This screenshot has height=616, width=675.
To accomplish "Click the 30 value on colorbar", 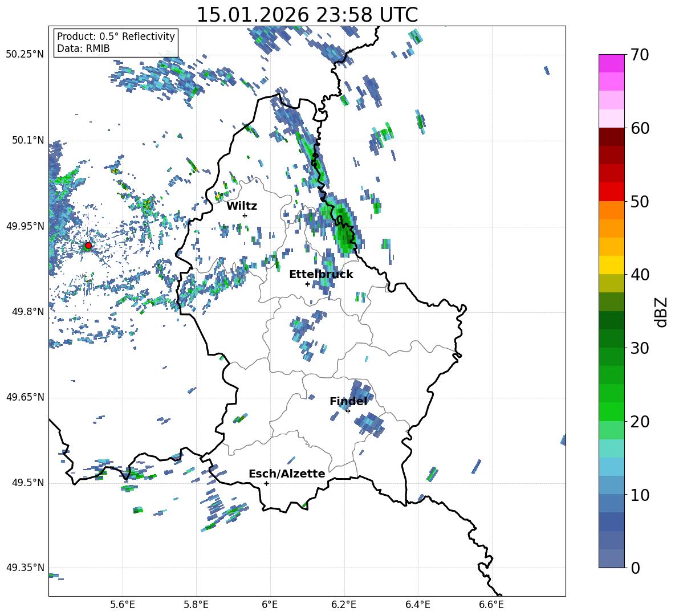I will 639,348.
